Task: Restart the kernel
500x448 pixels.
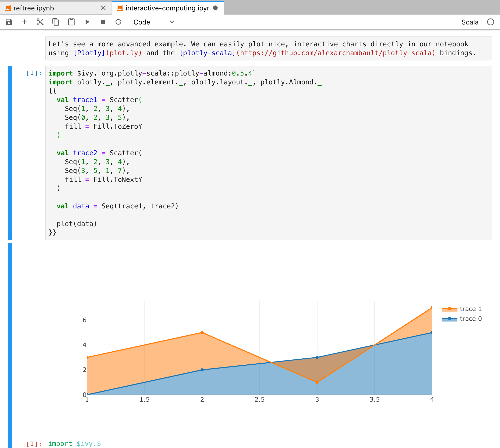Action: pos(118,22)
